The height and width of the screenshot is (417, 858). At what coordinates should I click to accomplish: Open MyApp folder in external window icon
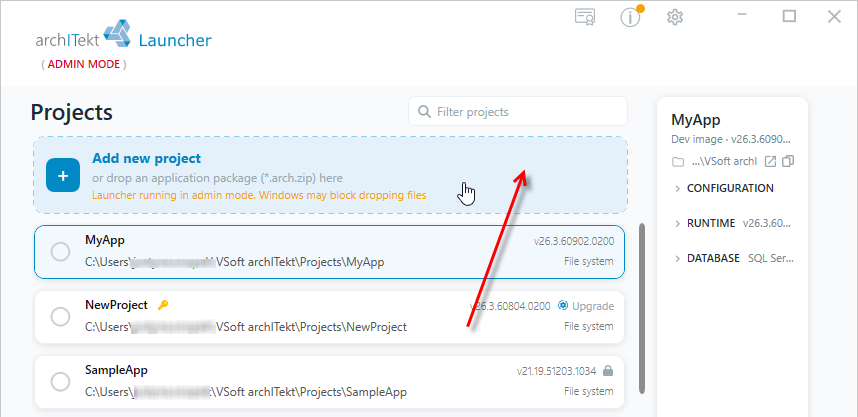coord(770,161)
